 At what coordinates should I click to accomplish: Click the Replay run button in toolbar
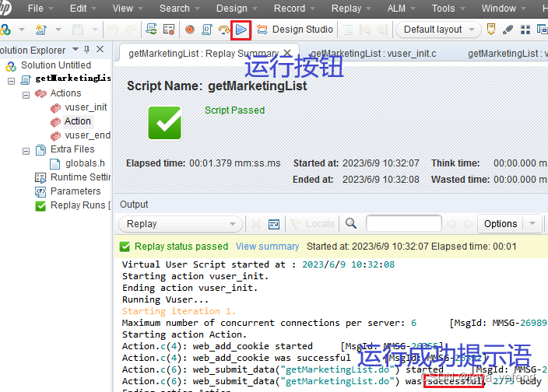pos(241,30)
